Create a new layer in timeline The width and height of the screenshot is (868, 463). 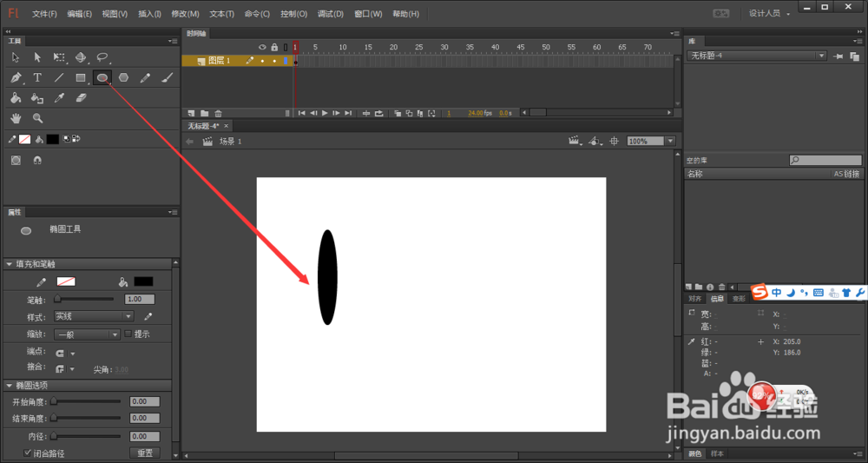(x=192, y=113)
